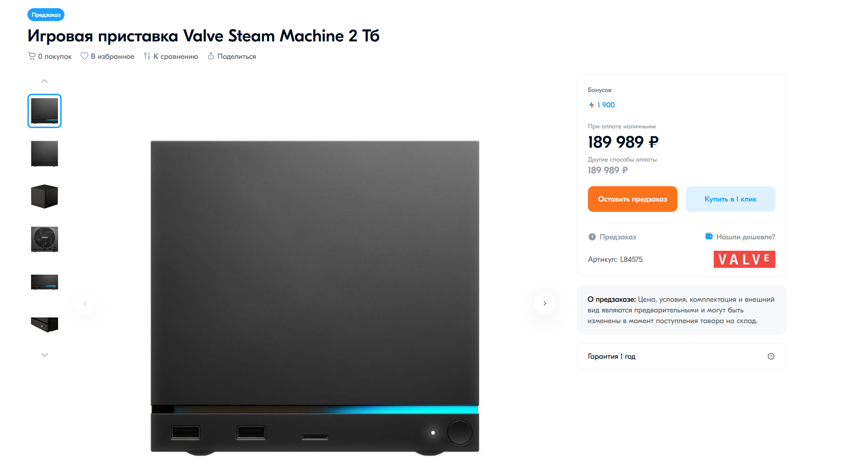The width and height of the screenshot is (868, 474).
Task: Click the share icon next to Поделиться
Action: tap(211, 56)
